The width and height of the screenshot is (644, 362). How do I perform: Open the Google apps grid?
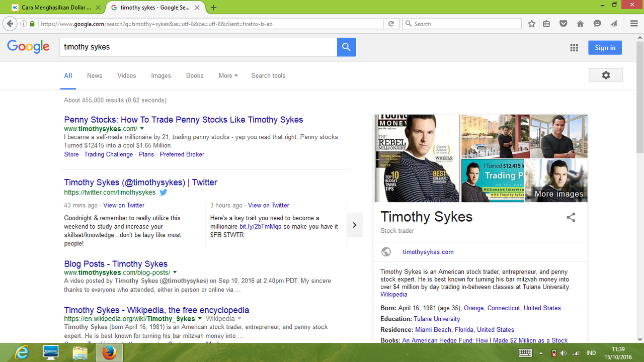(574, 48)
